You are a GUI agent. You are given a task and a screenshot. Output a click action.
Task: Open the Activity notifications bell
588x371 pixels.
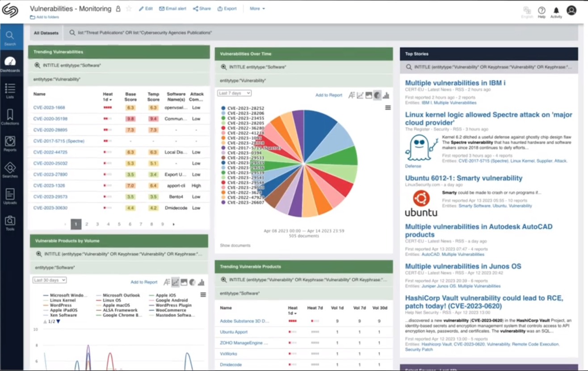point(556,12)
